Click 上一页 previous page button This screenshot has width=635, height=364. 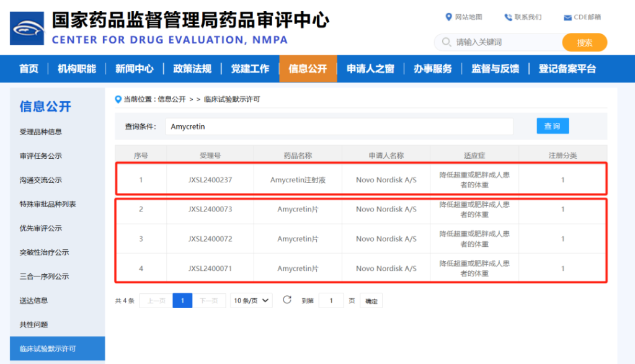pyautogui.click(x=156, y=301)
